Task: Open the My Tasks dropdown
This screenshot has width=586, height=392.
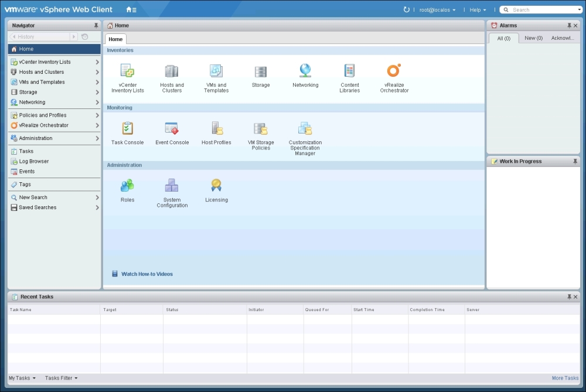Action: point(22,378)
